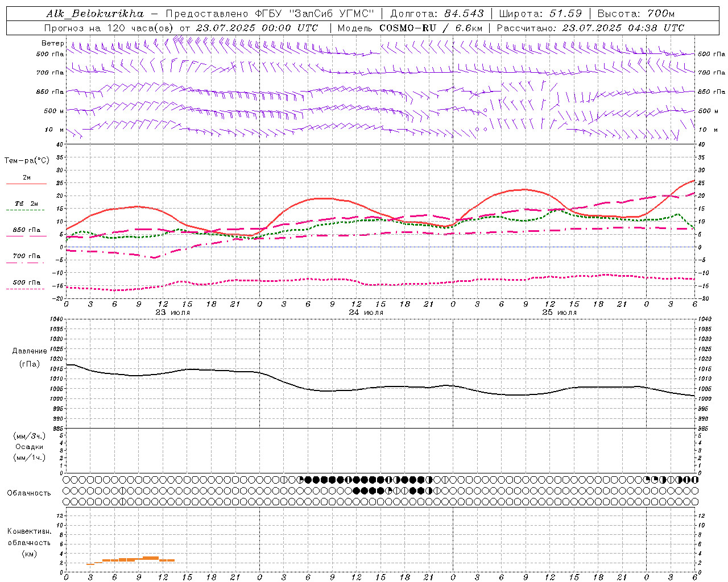Click the station name Alk_Belokurikha in the header
This screenshot has width=728, height=582.
click(94, 13)
